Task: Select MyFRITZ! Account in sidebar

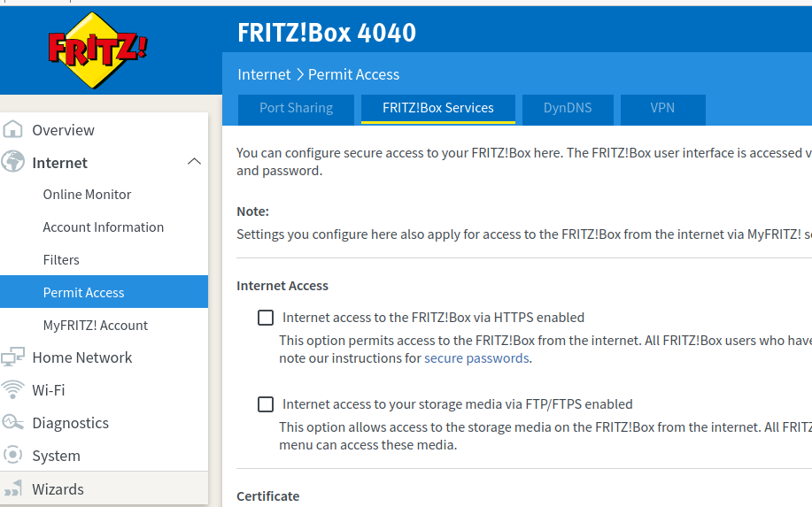Action: pos(95,326)
